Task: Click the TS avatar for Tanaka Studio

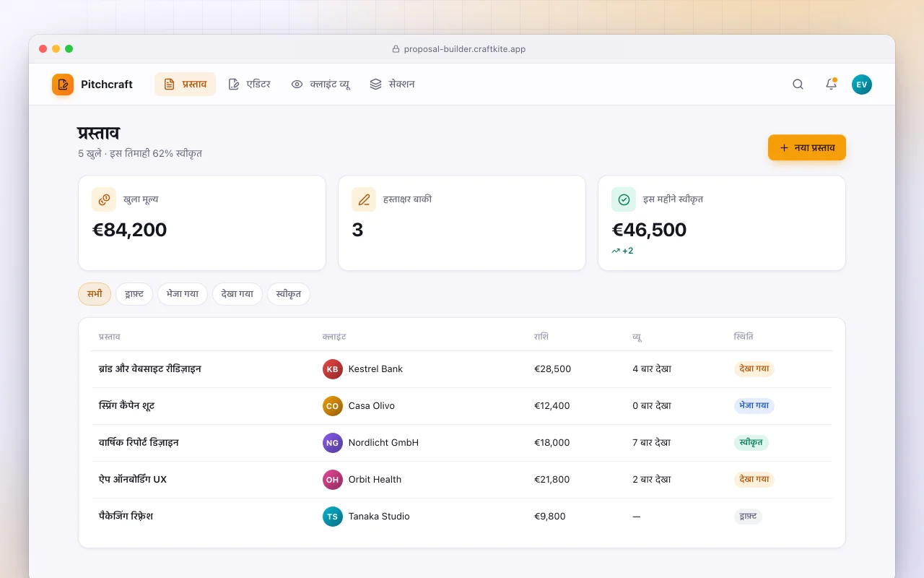Action: pyautogui.click(x=333, y=517)
